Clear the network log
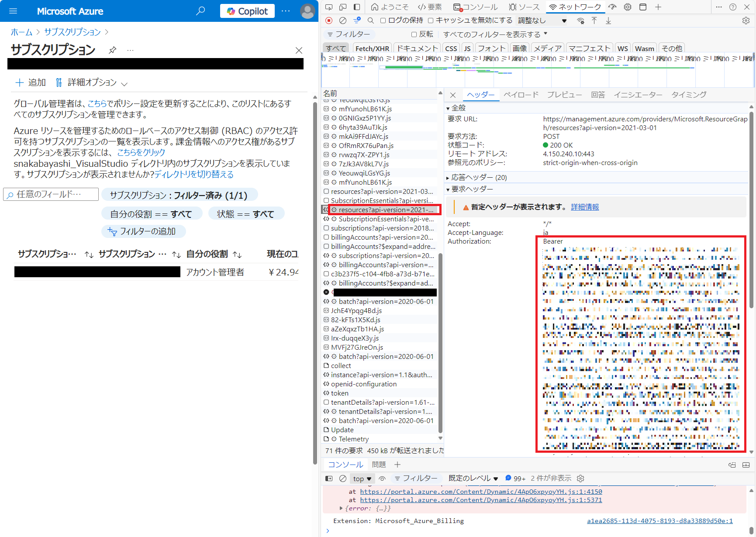 (343, 21)
